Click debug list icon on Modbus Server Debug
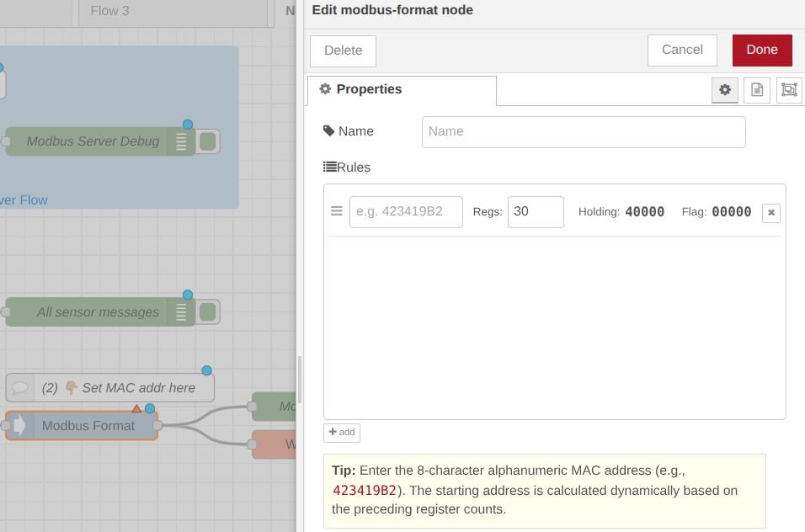Image resolution: width=805 pixels, height=532 pixels. (180, 141)
